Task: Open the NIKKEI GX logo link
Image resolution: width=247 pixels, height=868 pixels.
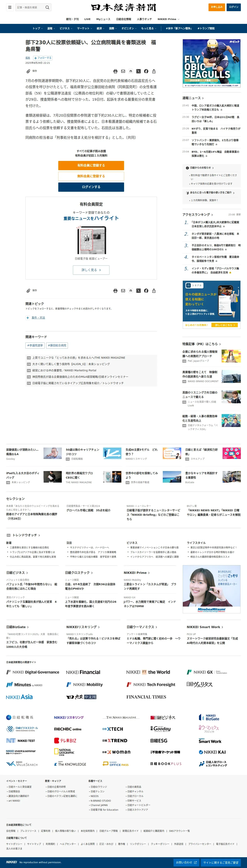Action: [x=207, y=672]
